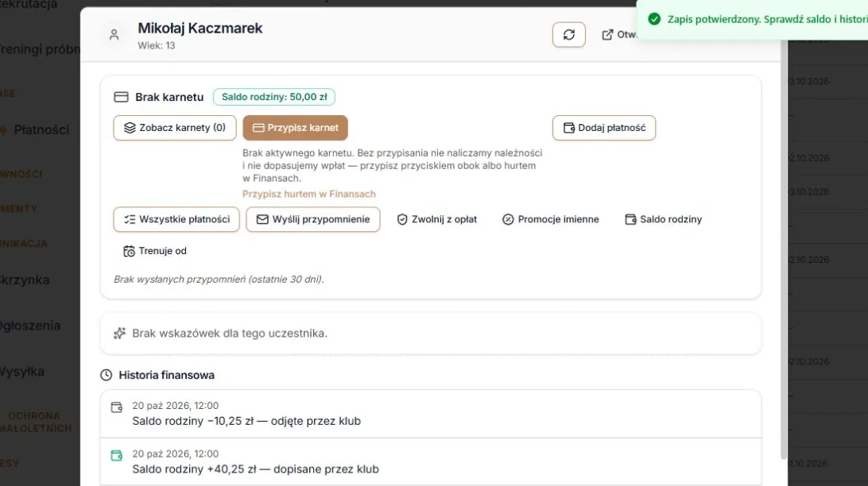Open Skrzynka in the background sidebar
The height and width of the screenshot is (486, 868).
coord(25,280)
